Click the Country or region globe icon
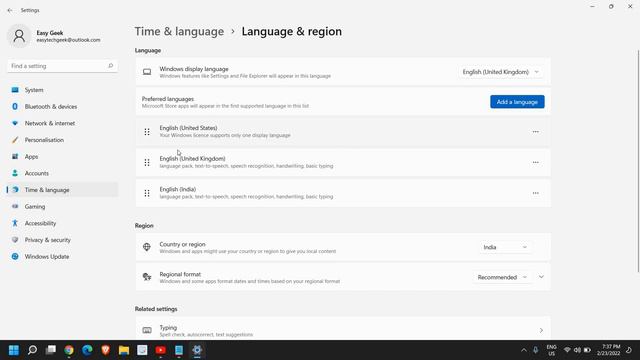The width and height of the screenshot is (640, 360). (147, 247)
